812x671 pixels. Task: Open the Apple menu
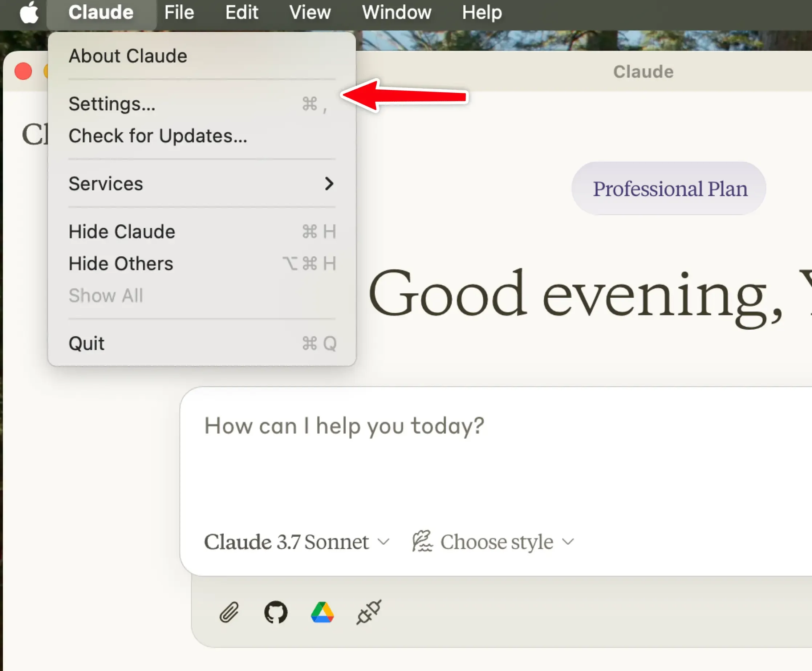[x=29, y=12]
